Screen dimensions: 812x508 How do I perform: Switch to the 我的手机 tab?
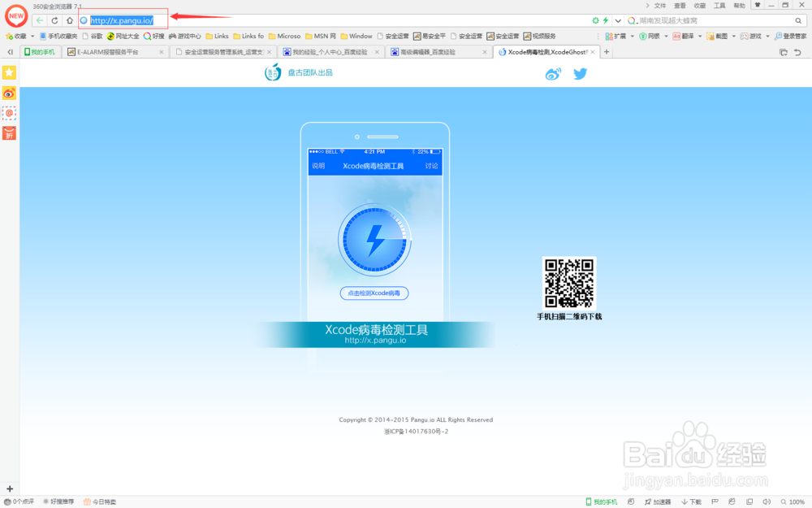[x=41, y=52]
